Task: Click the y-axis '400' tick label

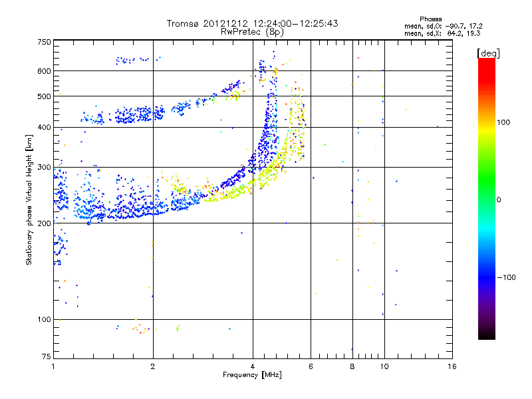Action: pyautogui.click(x=44, y=127)
